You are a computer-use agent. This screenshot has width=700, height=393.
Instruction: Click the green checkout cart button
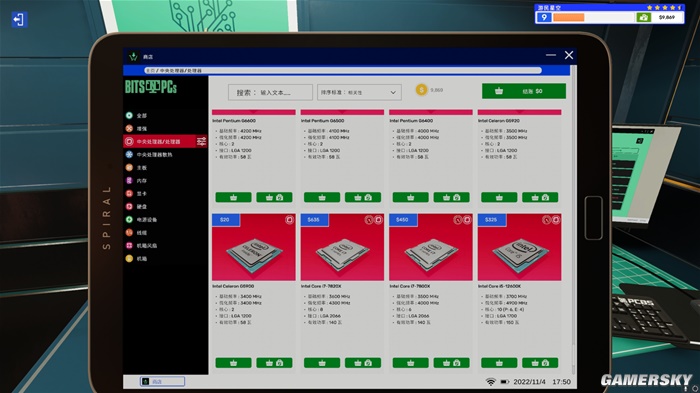click(x=524, y=91)
